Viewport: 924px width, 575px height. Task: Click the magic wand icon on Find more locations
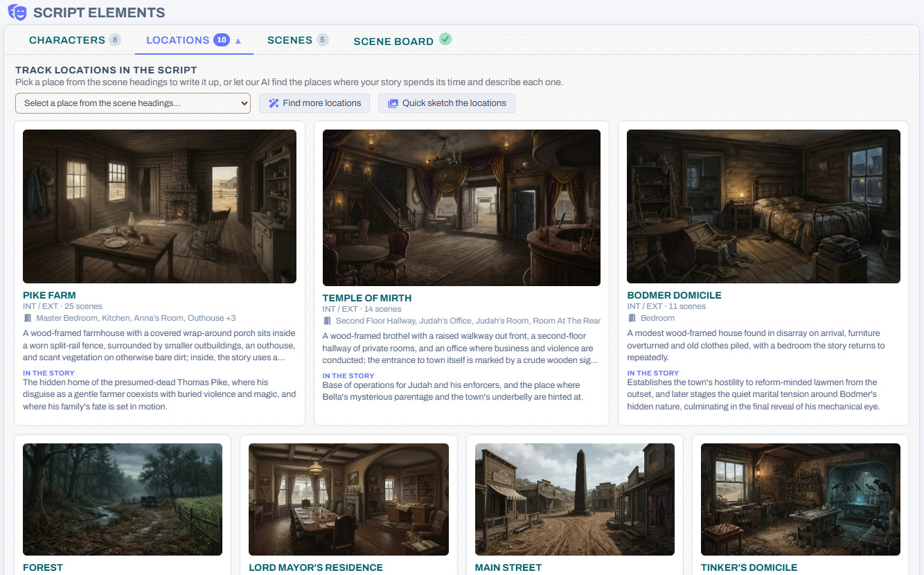click(x=274, y=103)
